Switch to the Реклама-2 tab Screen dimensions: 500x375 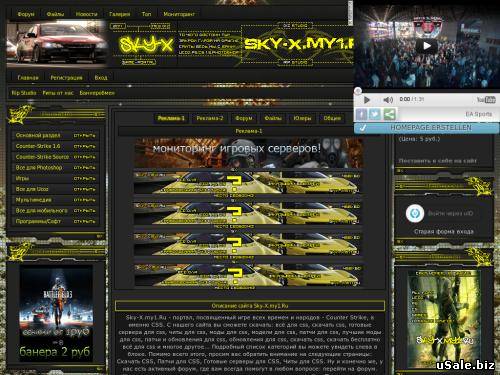click(210, 118)
